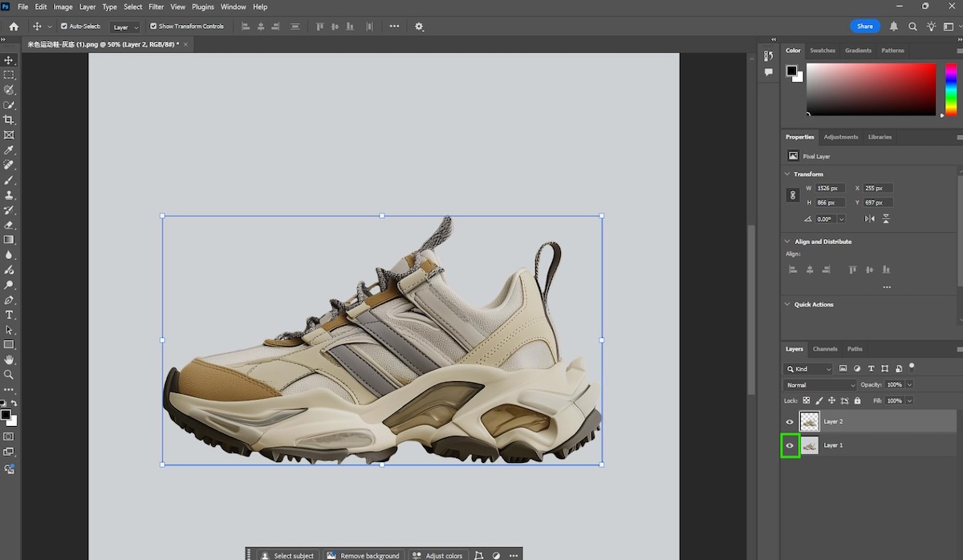This screenshot has height=560, width=963.
Task: Open the Opacity slider dropdown arrow
Action: 909,385
